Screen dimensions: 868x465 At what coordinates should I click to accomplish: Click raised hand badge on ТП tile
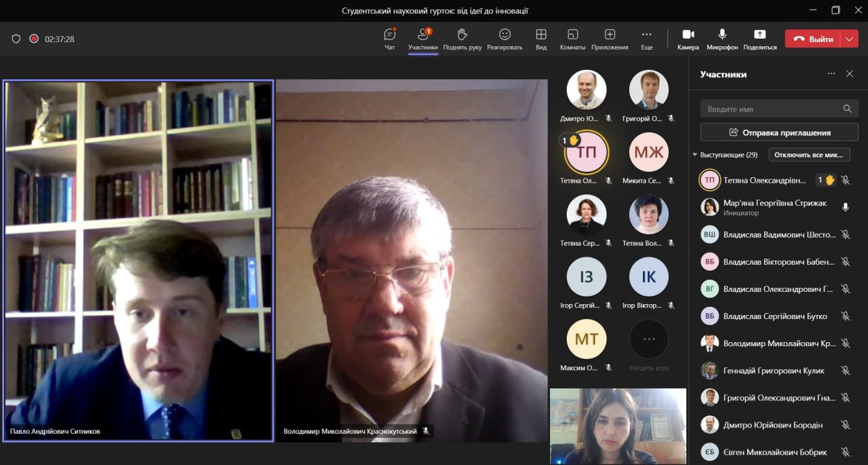[x=569, y=141]
